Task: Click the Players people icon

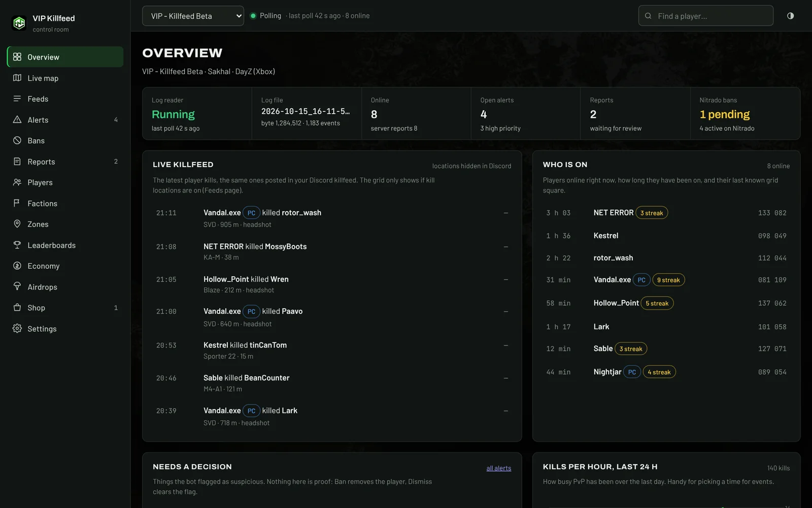Action: pos(17,182)
